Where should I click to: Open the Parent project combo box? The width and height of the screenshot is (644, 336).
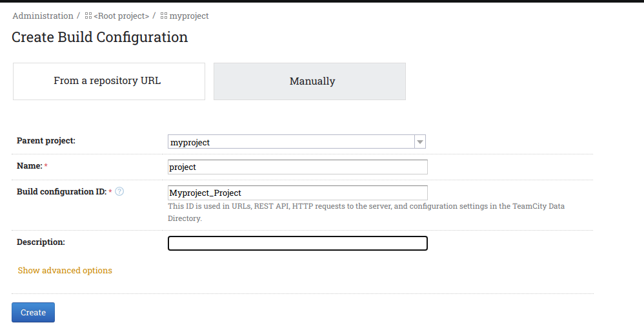click(x=297, y=142)
